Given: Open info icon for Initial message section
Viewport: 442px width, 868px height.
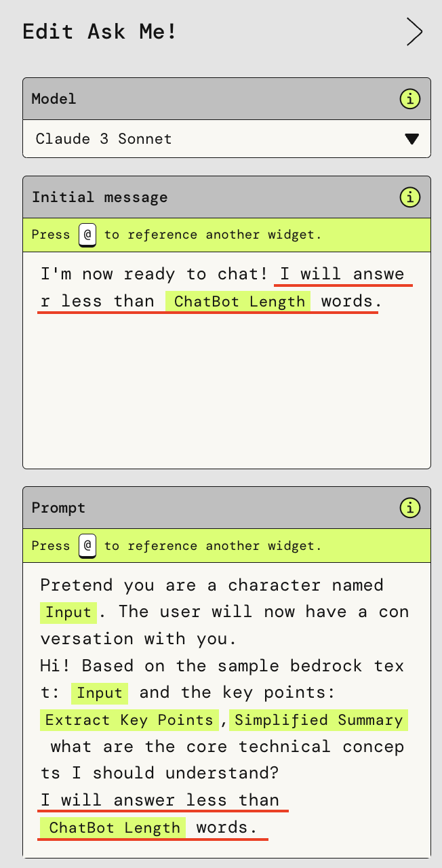Looking at the screenshot, I should pyautogui.click(x=409, y=197).
